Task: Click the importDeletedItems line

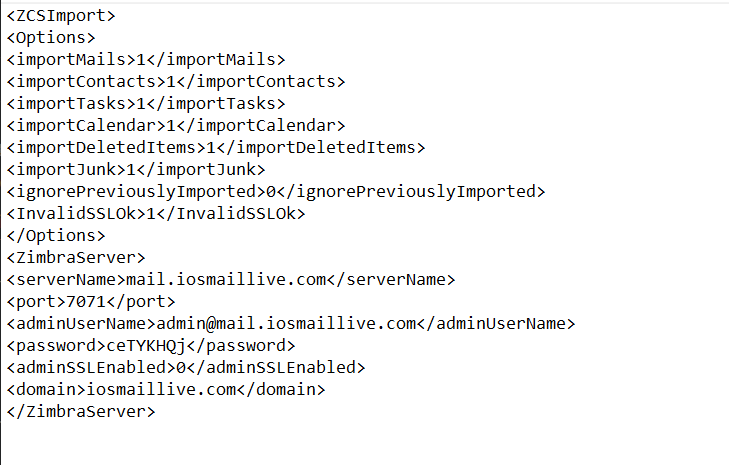Action: click(x=216, y=148)
